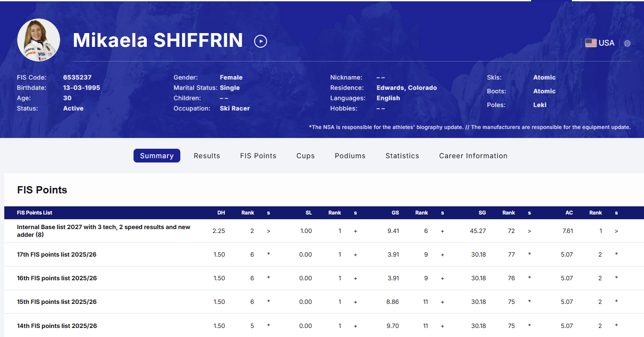Click the AC column header

click(x=569, y=213)
